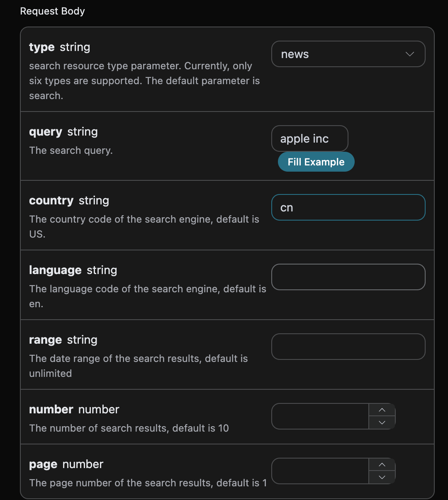Click inside the number results input box

point(320,416)
